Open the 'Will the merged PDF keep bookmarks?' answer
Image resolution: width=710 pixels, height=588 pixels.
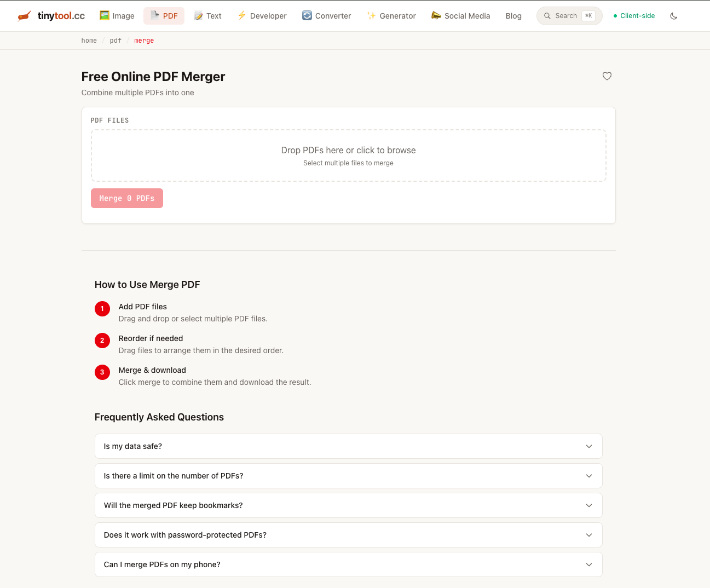tap(348, 505)
